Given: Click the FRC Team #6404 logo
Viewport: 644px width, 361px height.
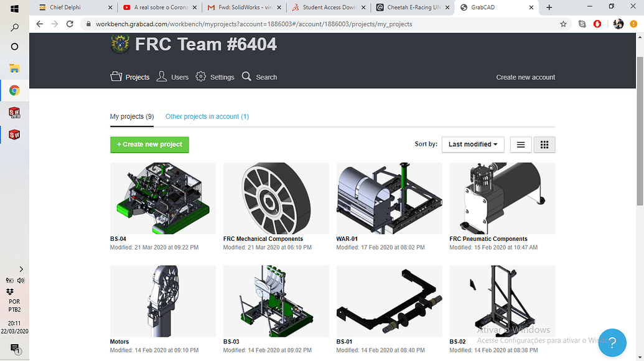Looking at the screenshot, I should tap(120, 44).
